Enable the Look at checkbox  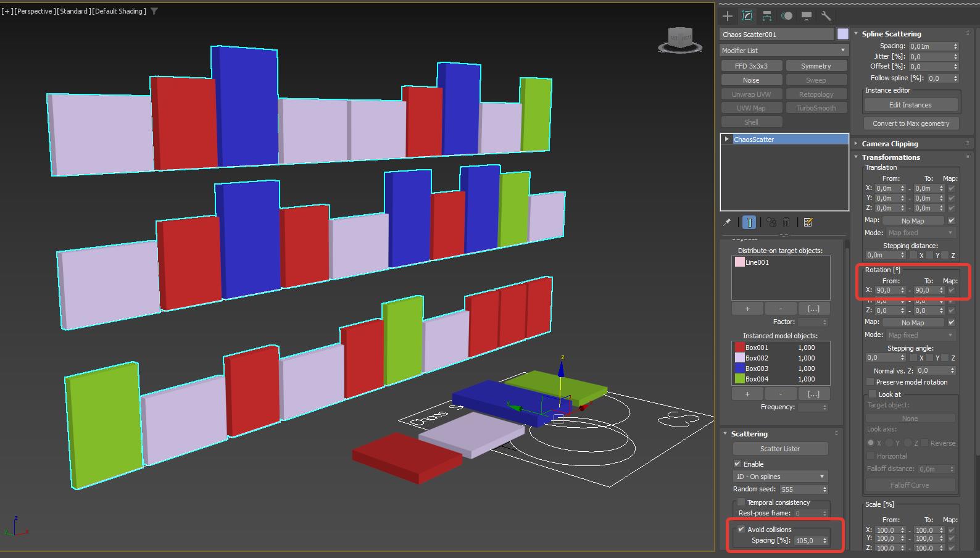point(873,394)
